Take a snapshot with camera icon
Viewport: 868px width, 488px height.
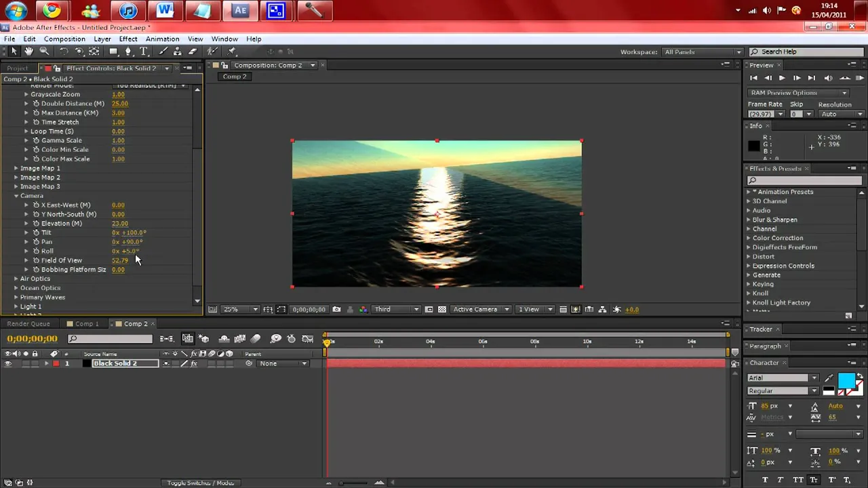(336, 310)
